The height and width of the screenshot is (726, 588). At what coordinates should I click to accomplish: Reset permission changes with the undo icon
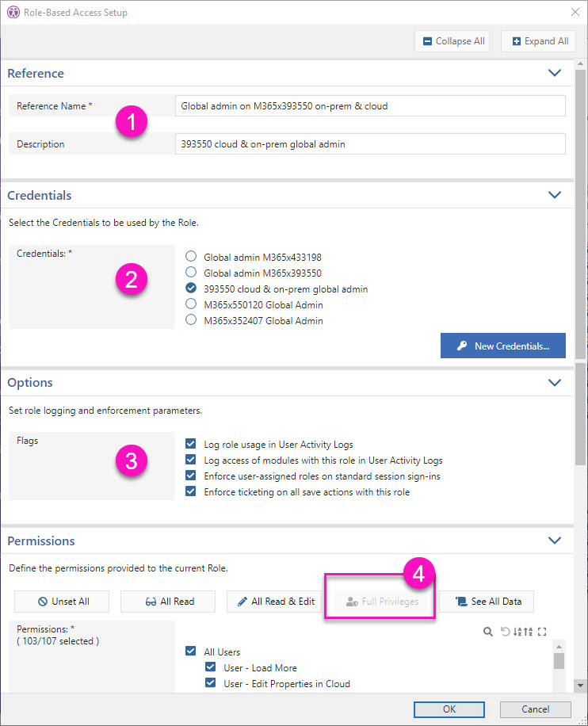click(x=506, y=632)
